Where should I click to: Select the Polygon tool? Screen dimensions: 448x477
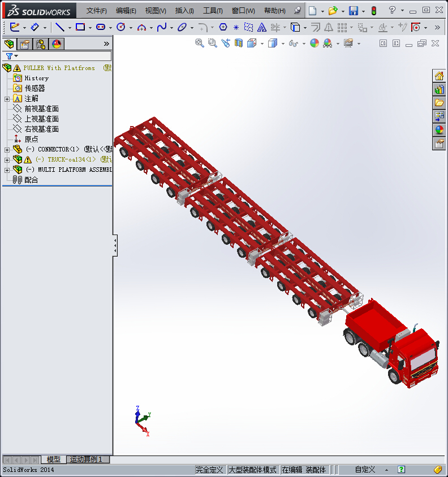[223, 27]
